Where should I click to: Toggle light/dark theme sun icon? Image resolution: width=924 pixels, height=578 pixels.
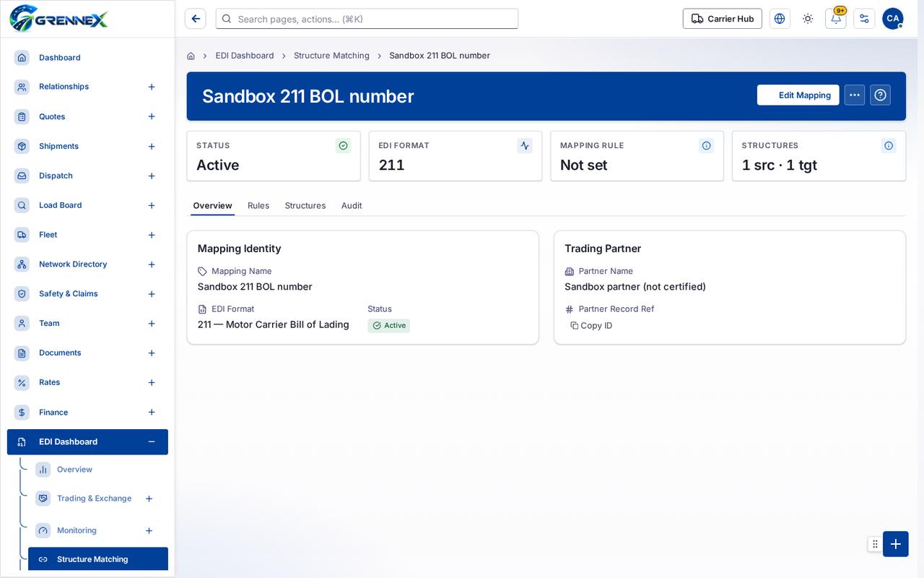[x=808, y=19]
